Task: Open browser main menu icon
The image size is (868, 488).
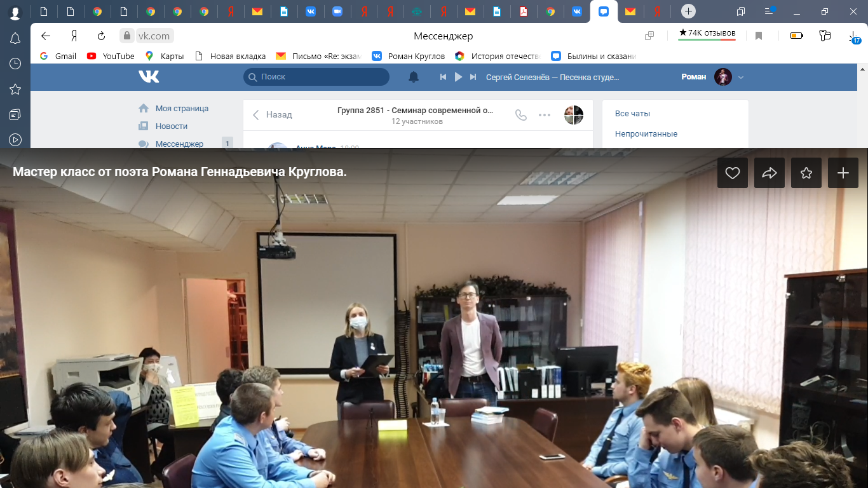Action: [770, 11]
